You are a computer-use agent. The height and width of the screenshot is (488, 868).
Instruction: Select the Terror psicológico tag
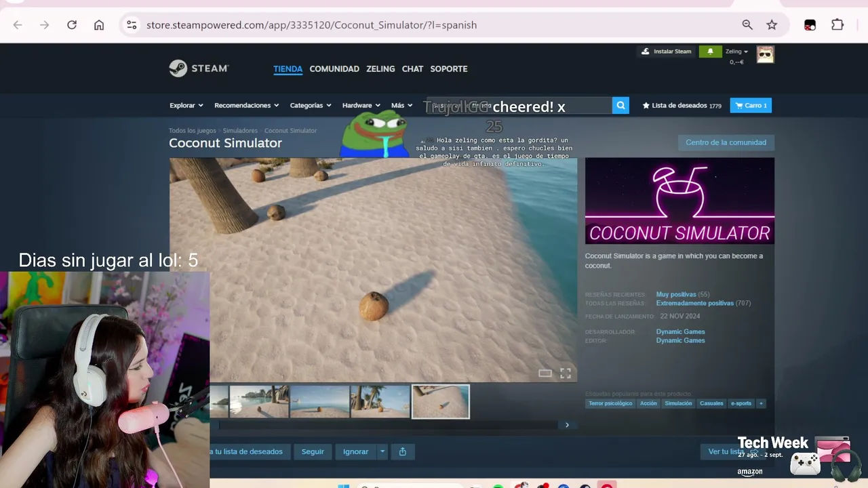point(610,403)
